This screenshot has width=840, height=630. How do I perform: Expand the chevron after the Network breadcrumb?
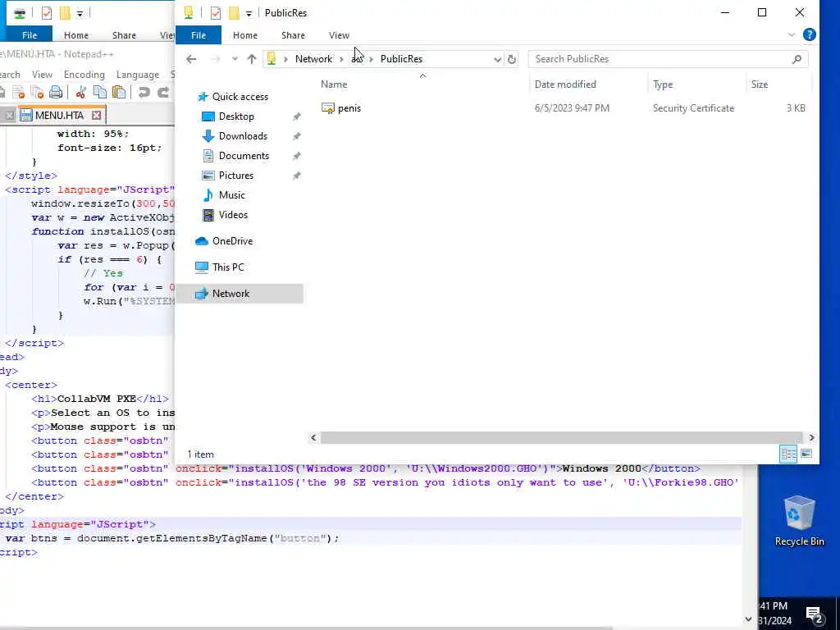coord(341,59)
